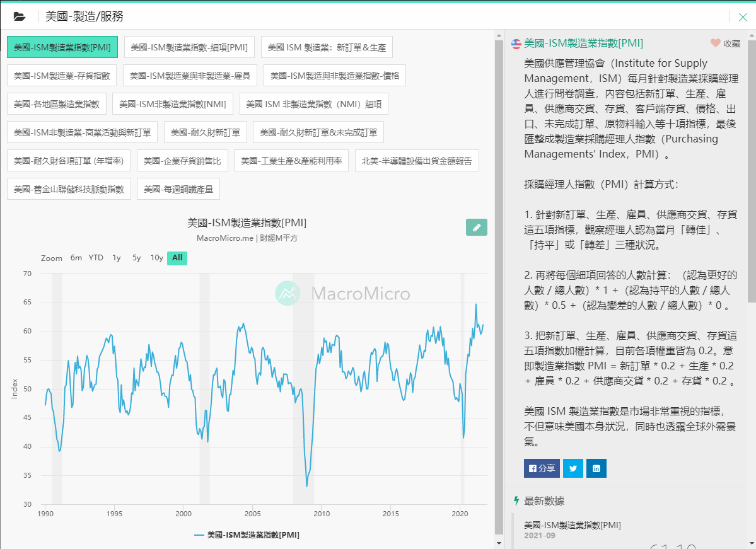Viewport: 756px width, 549px height.
Task: Click the MacroMicro.me subtitle under chart title
Action: click(x=247, y=238)
